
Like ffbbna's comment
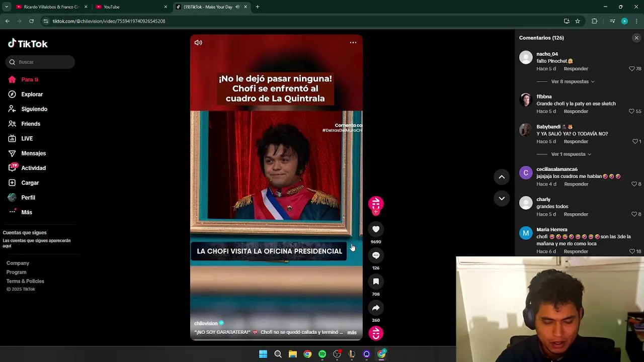pos(632,112)
